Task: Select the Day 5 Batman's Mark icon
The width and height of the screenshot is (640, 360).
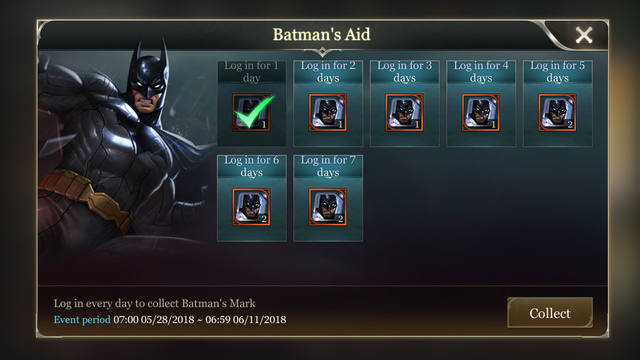Action: tap(557, 113)
